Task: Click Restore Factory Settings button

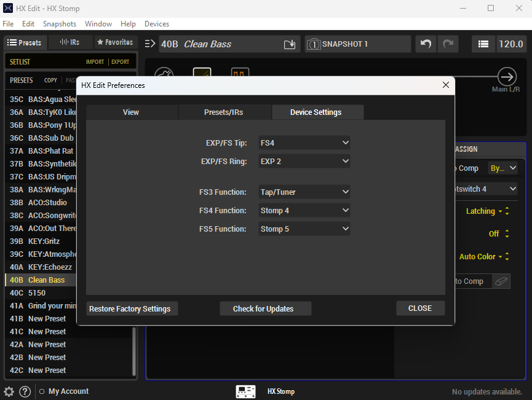Action: [132, 309]
